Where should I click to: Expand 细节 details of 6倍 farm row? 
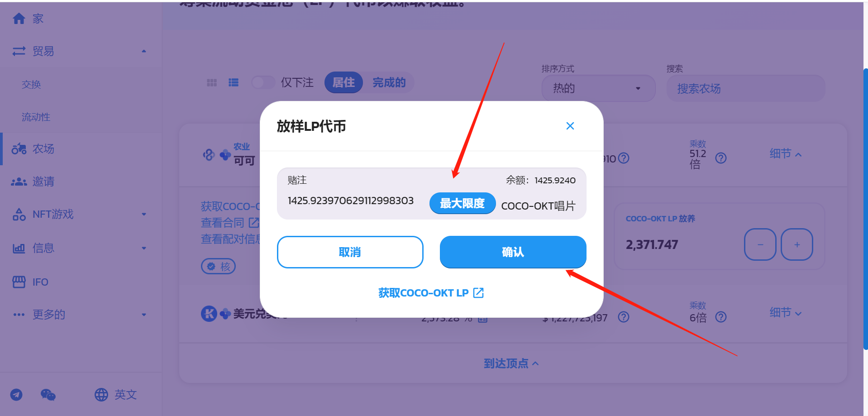point(786,313)
